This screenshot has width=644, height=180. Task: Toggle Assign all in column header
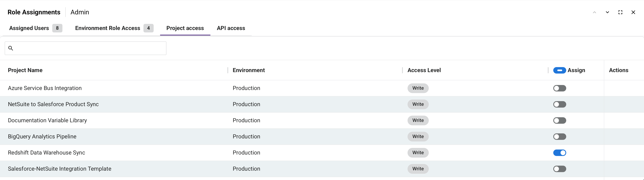point(560,70)
